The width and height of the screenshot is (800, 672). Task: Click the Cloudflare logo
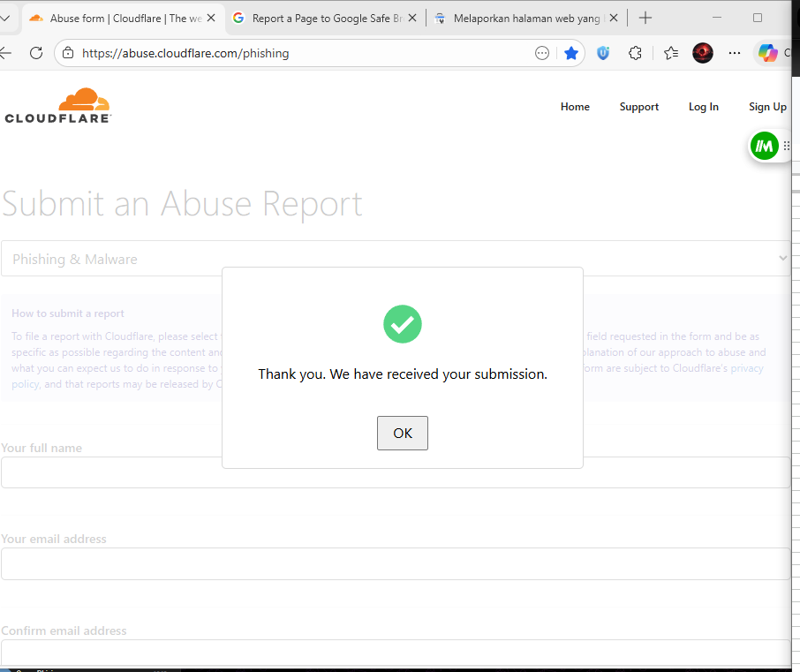(x=57, y=106)
